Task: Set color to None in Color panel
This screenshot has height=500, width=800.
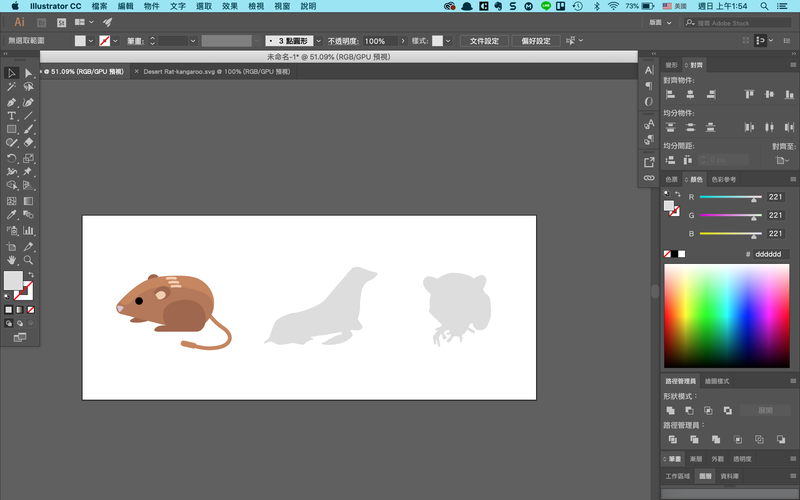Action: pyautogui.click(x=668, y=254)
